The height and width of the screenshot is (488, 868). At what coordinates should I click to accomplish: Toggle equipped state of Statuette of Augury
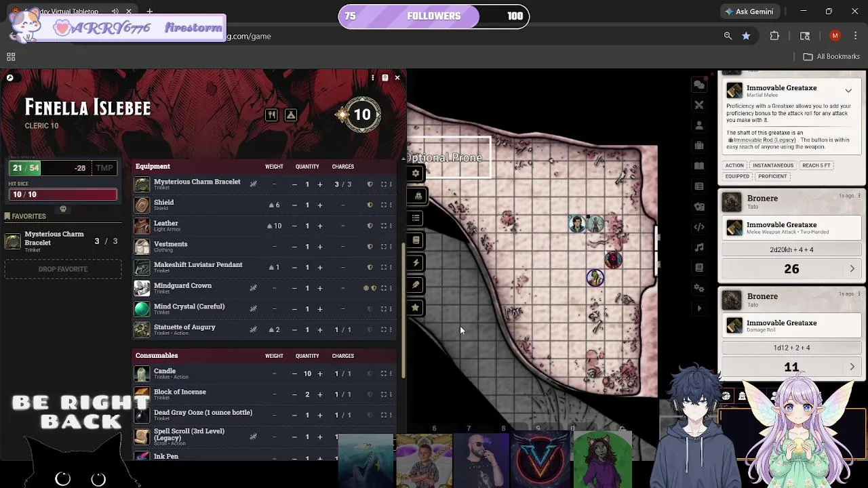pos(370,329)
